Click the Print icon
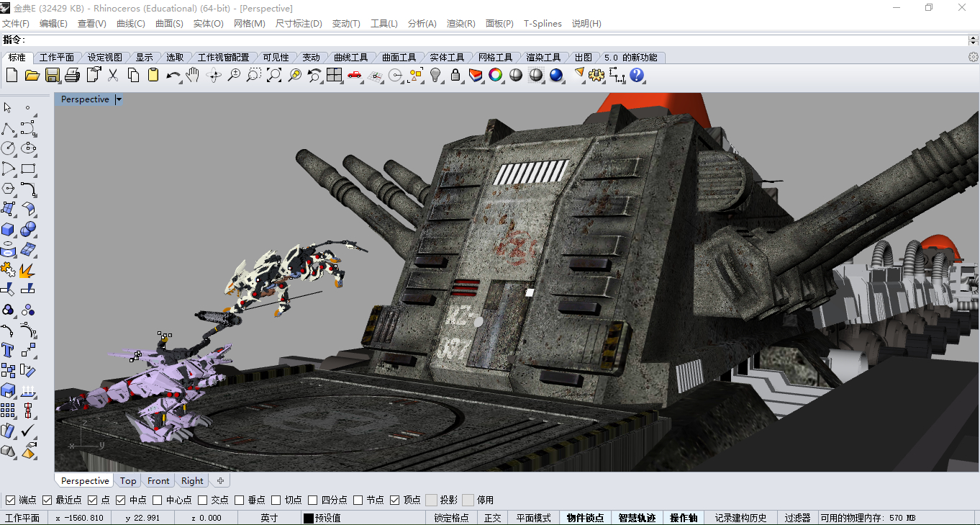The image size is (980, 525). pos(72,75)
